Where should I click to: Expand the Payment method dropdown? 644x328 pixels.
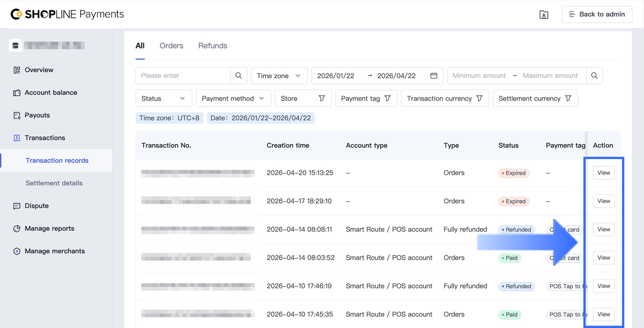233,98
